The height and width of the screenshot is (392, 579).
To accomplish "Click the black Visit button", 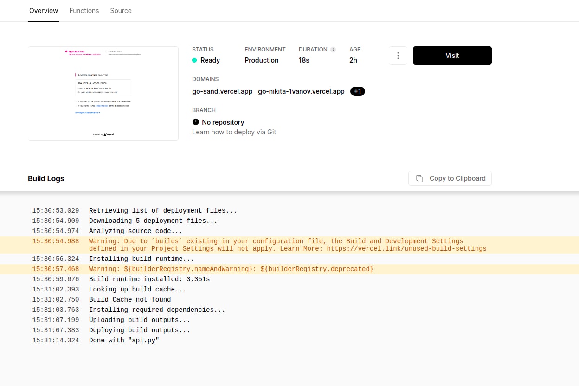I will coord(452,56).
